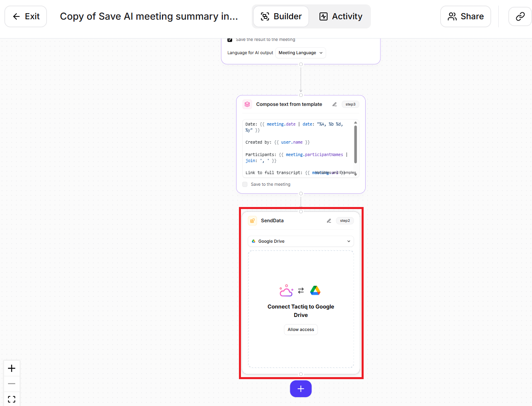Open the Google Drive destination dropdown
Viewport: 532px width, 406px height.
(x=300, y=241)
